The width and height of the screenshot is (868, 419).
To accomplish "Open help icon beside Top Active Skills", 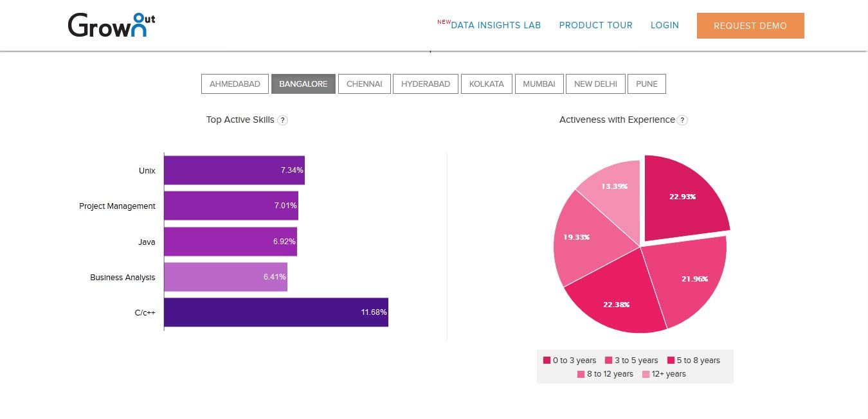I will tap(282, 120).
